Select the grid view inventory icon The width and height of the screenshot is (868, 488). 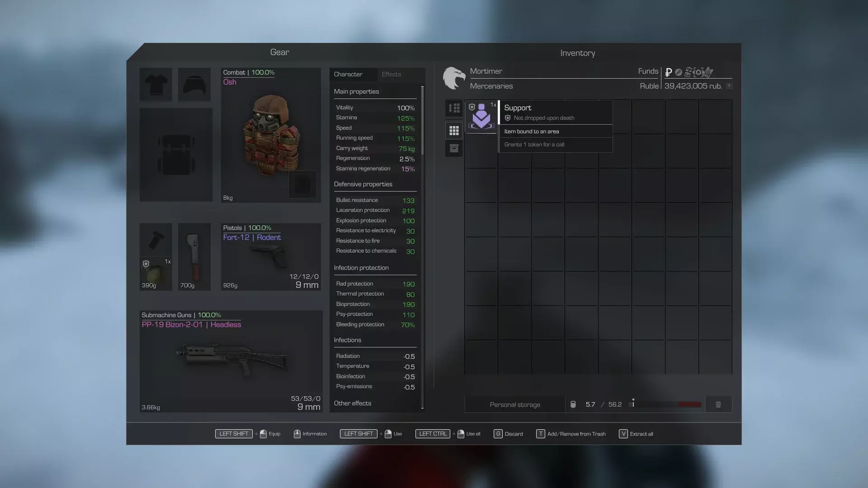[x=454, y=131]
